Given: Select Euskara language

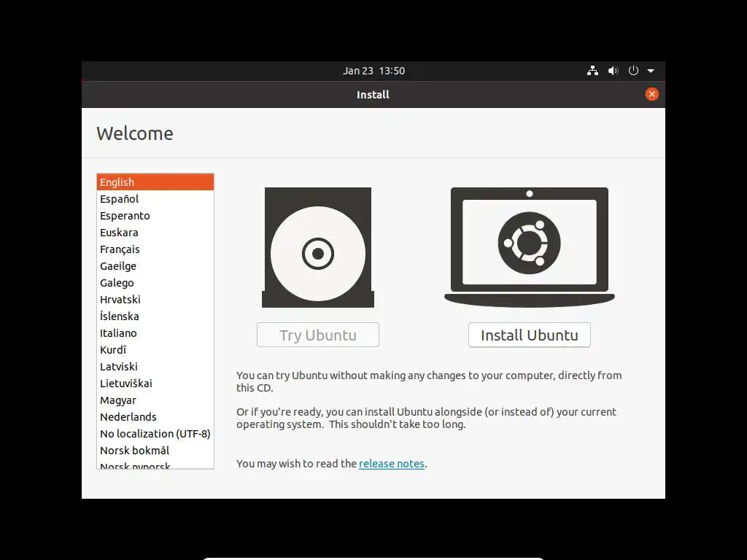Looking at the screenshot, I should 155,233.
